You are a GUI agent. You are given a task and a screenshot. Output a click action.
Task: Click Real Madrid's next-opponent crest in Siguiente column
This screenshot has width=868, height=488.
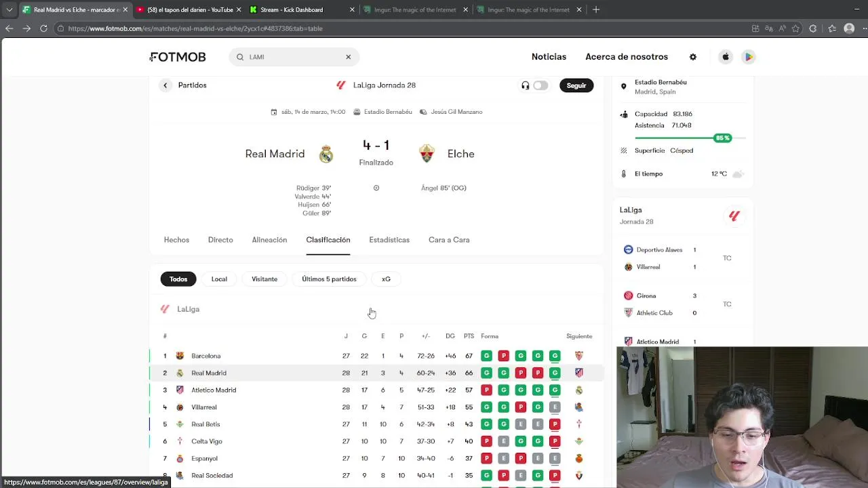pyautogui.click(x=579, y=373)
